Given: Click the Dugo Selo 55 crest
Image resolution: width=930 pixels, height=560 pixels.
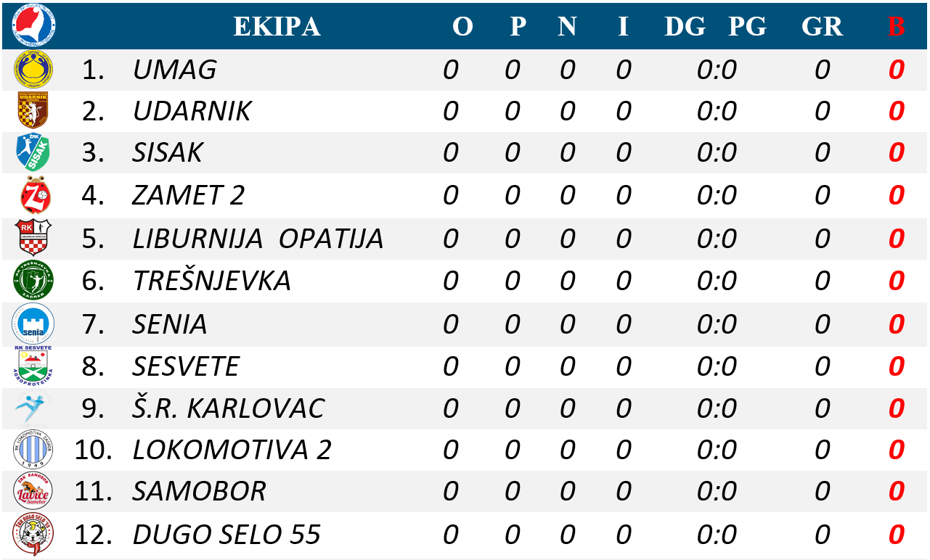Looking at the screenshot, I should tap(33, 534).
